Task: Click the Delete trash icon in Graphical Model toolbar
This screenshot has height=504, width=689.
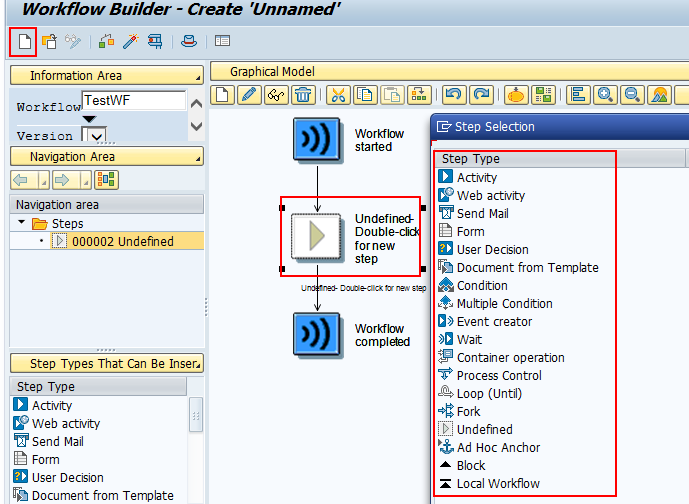Action: coord(303,94)
